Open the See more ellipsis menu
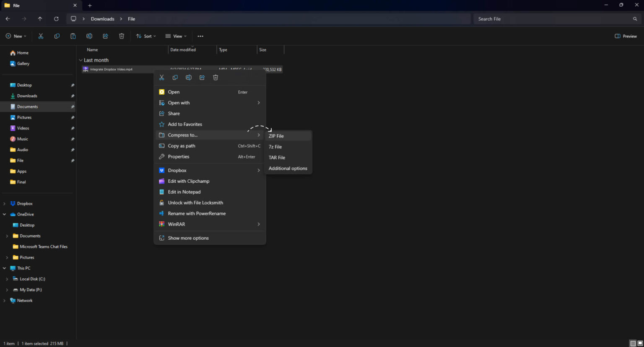644x347 pixels. 200,36
